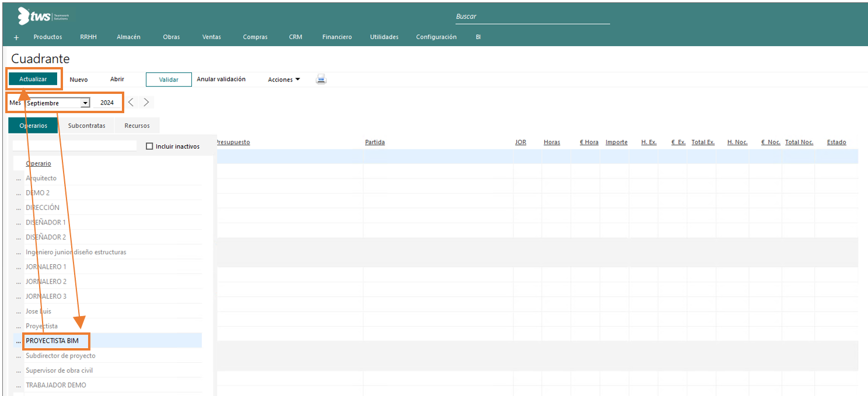This screenshot has width=868, height=396.
Task: Click the TWS logo in the header
Action: [43, 16]
